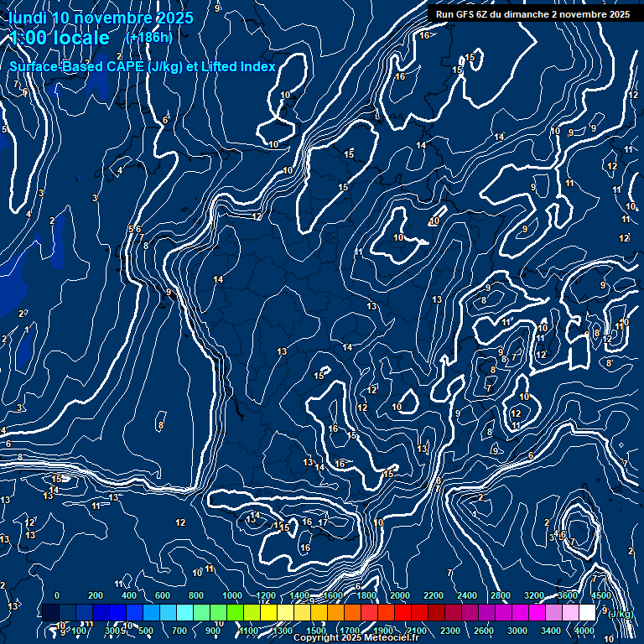The image size is (644, 644).
Task: Click the white swatch at the legend's end
Action: [587, 612]
